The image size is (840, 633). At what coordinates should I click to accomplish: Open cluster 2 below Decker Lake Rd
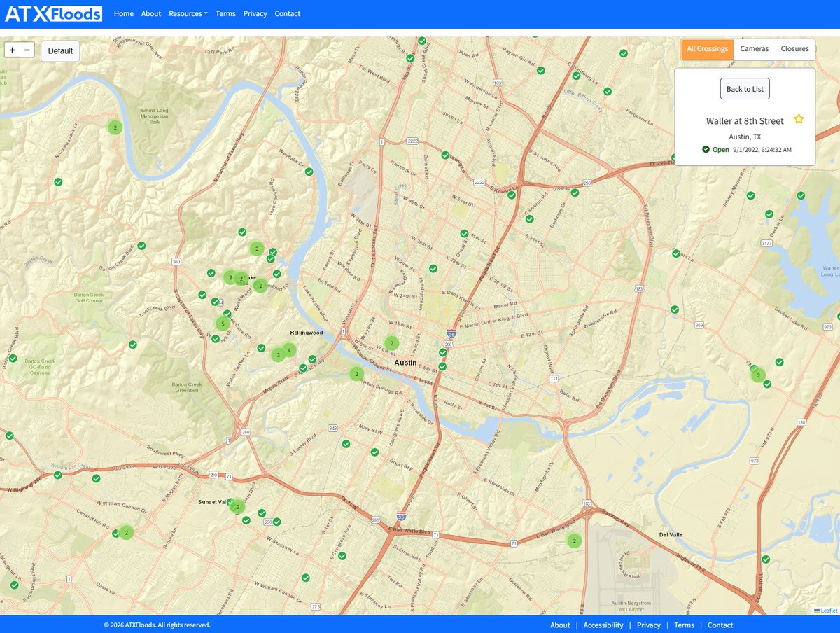click(757, 375)
